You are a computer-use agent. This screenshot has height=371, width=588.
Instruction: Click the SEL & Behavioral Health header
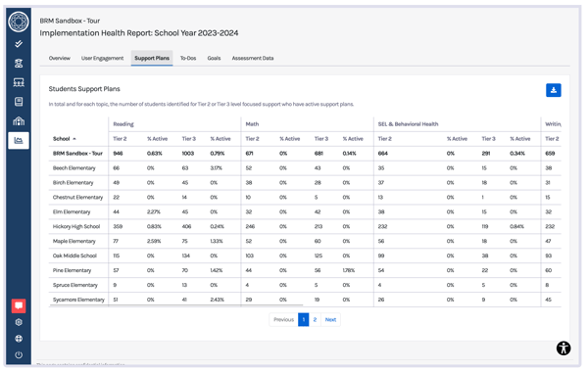click(x=408, y=124)
